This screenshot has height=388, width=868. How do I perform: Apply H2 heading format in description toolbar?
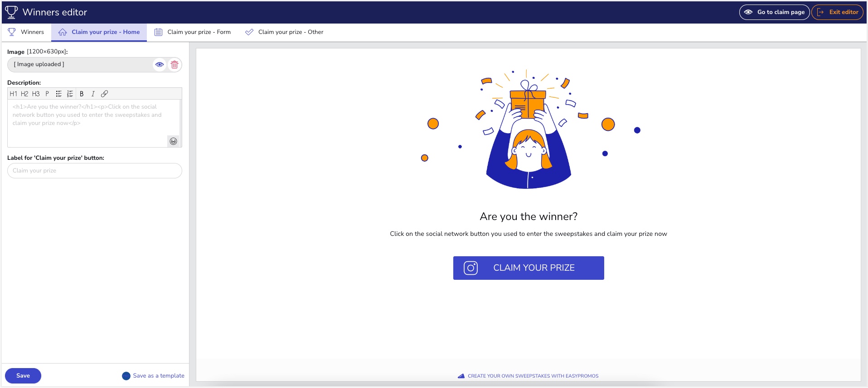click(24, 94)
